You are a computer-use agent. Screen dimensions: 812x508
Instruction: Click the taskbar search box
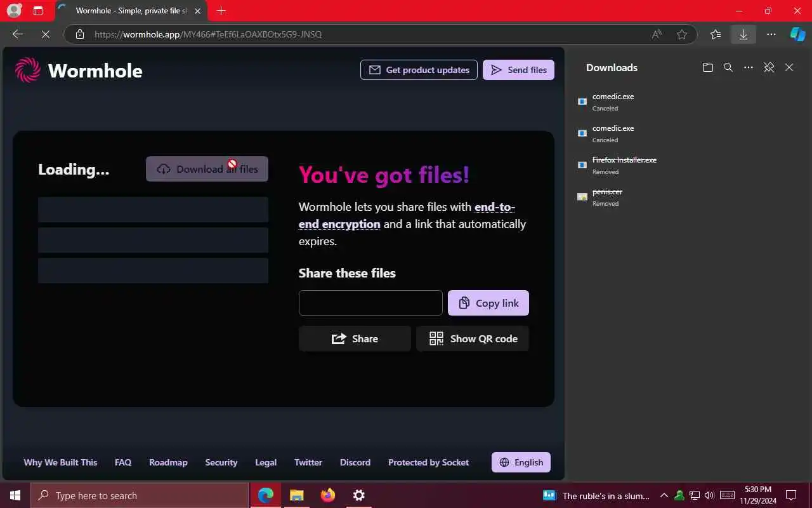[140, 495]
